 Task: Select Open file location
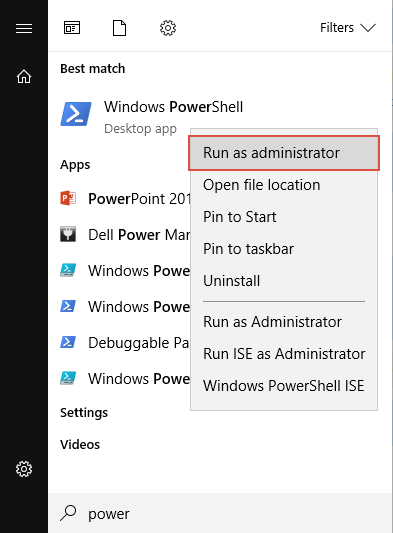284,185
